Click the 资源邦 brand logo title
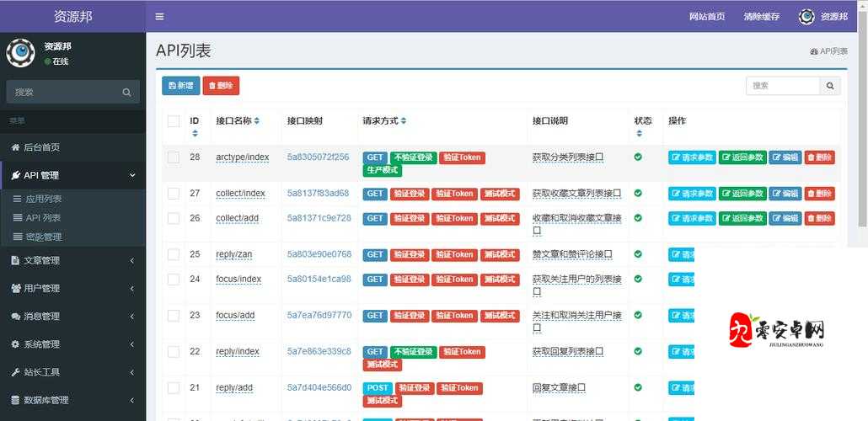The height and width of the screenshot is (421, 868). [73, 16]
